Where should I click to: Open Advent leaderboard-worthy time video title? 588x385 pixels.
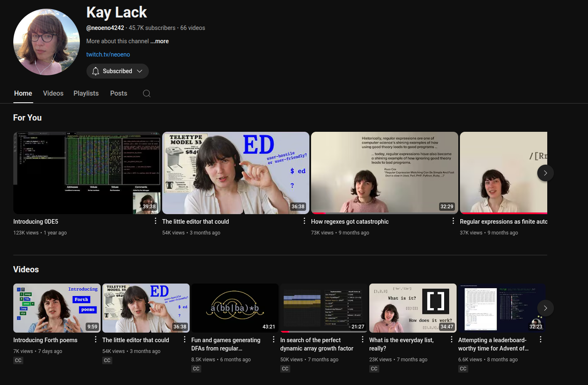(493, 344)
